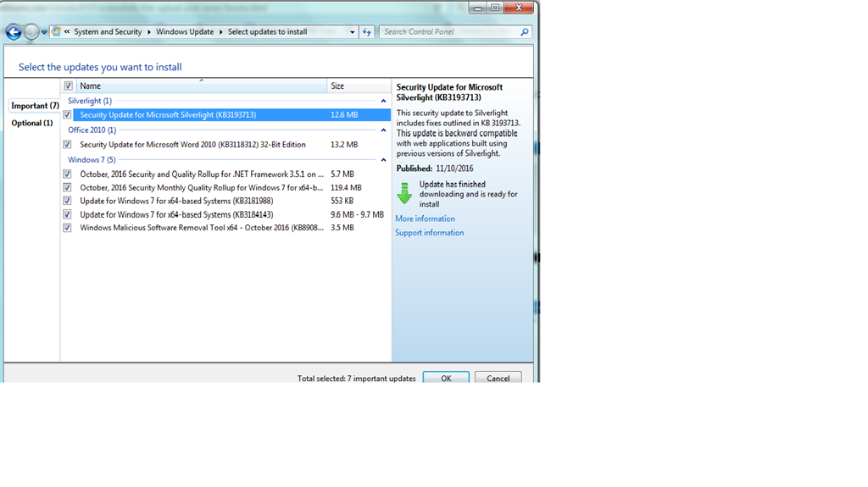The width and height of the screenshot is (868, 487).
Task: Select Update for Windows 7 (KB3181988) row
Action: point(231,201)
